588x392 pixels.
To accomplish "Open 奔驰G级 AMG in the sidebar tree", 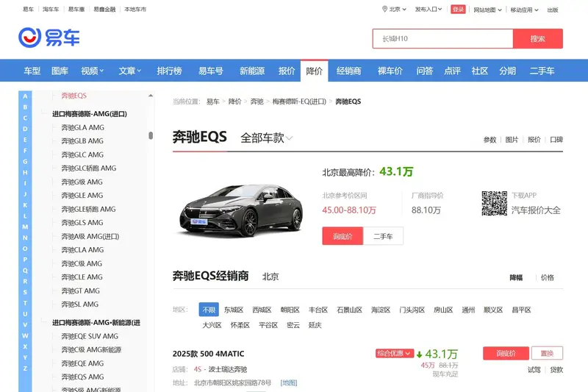I will [x=82, y=182].
